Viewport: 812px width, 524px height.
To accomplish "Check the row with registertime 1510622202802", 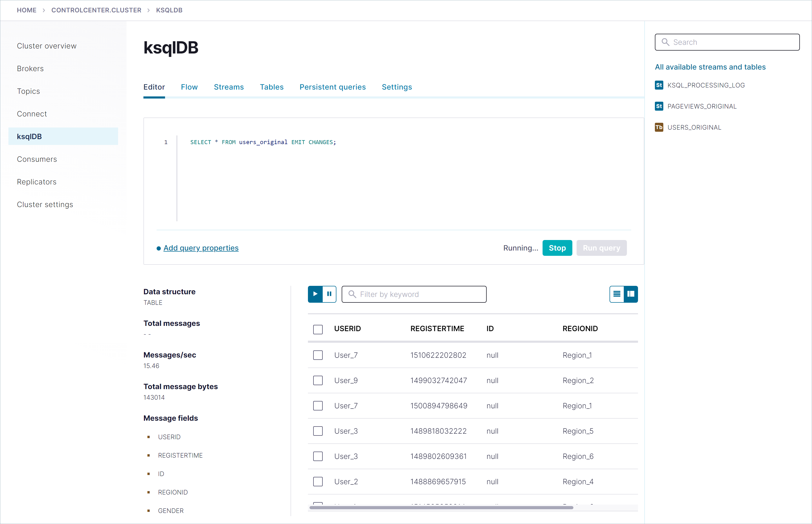I will coord(318,355).
